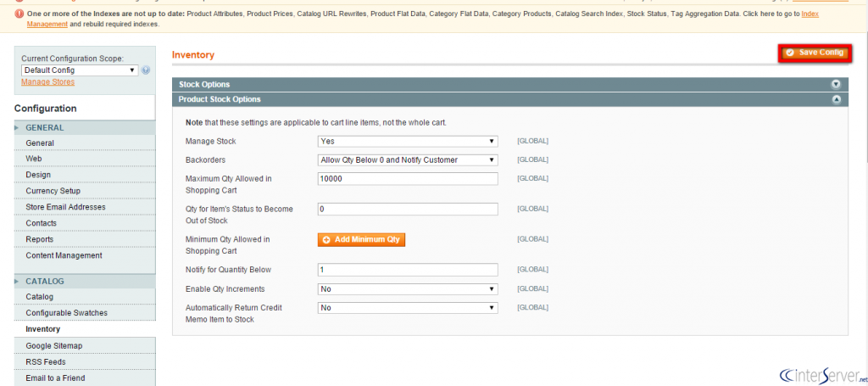
Task: Collapse the GENERAL configuration group
Action: [85, 128]
